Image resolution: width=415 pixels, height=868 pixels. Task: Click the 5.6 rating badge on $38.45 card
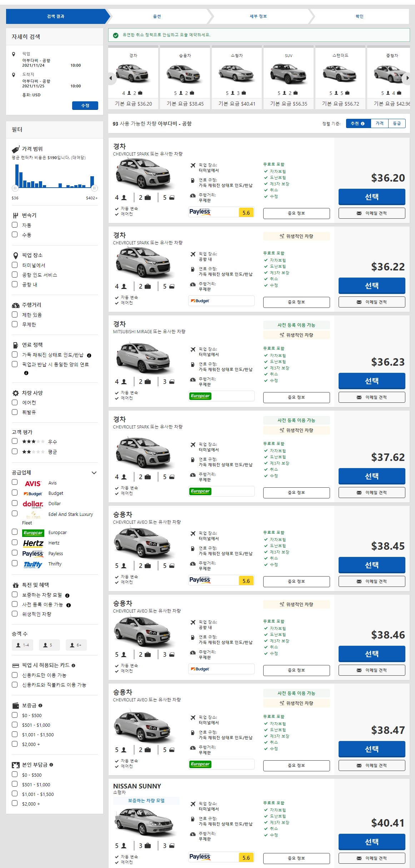pos(246,581)
